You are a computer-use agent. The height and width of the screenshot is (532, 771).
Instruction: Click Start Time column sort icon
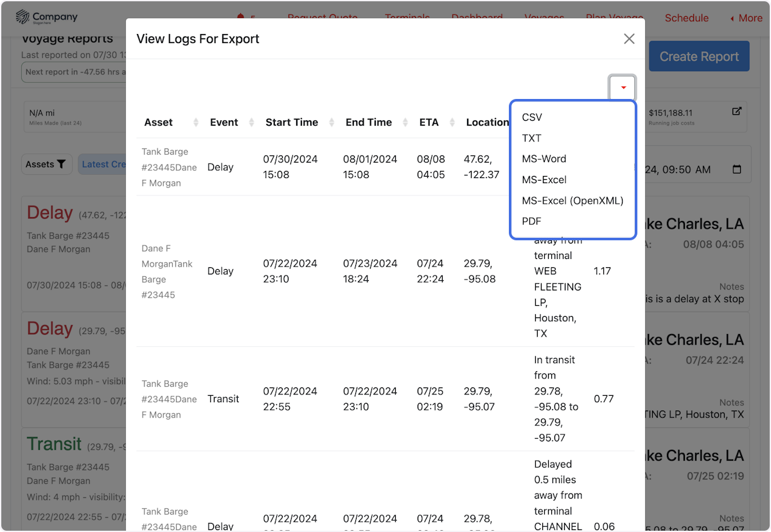(332, 123)
